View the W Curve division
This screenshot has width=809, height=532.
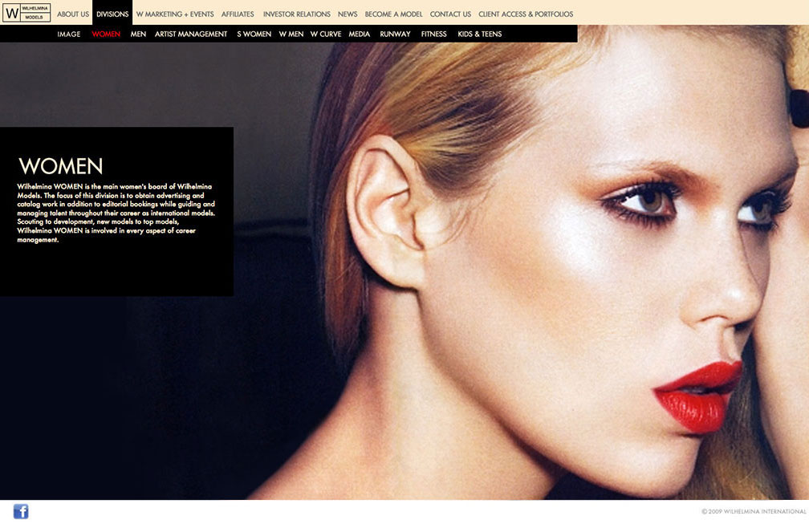[x=326, y=34]
